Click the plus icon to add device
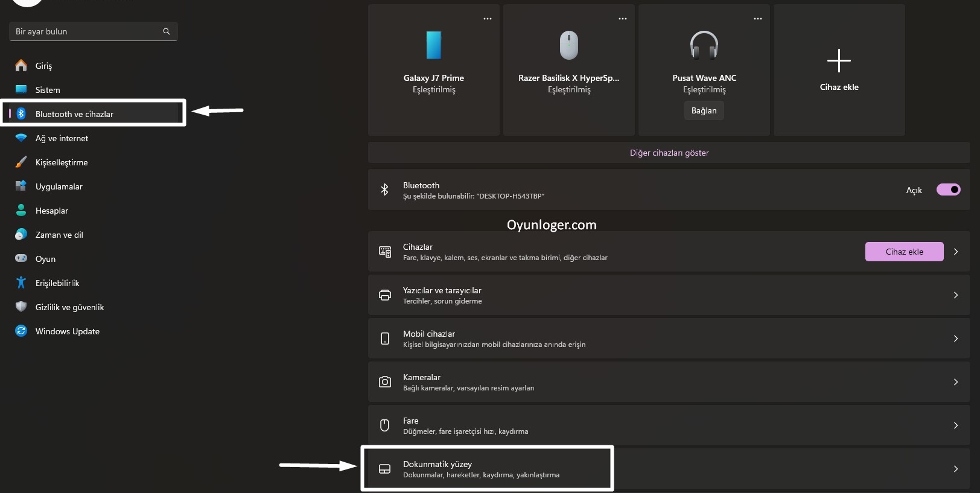The image size is (980, 493). point(839,61)
